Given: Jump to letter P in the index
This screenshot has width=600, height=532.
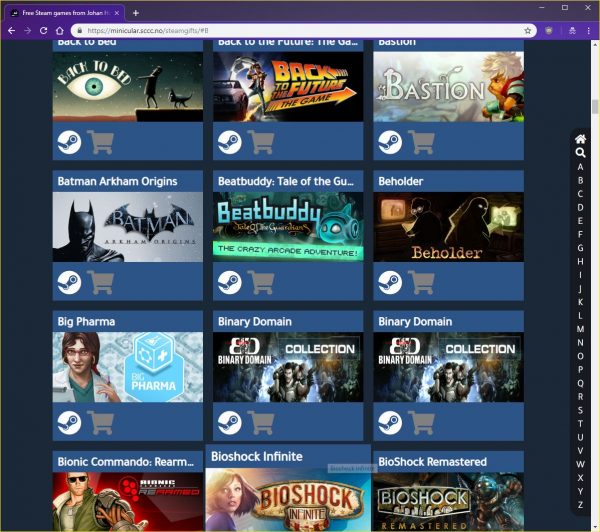Looking at the screenshot, I should point(580,370).
